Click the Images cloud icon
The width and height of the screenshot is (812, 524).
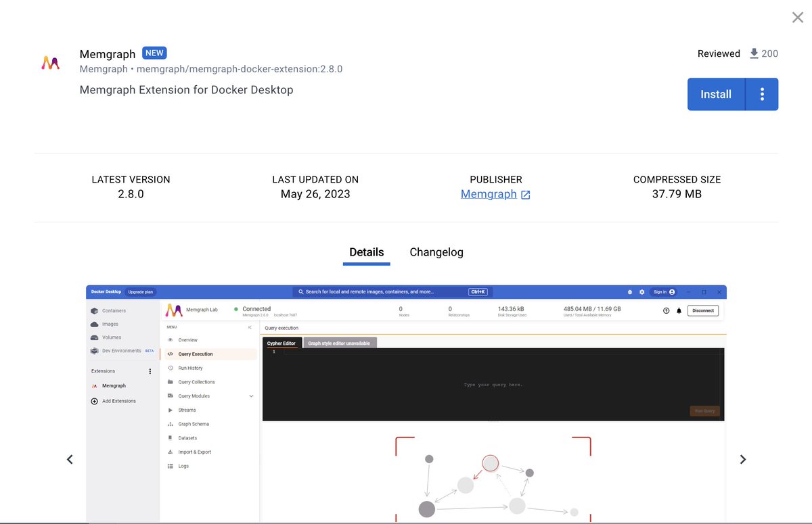[95, 324]
